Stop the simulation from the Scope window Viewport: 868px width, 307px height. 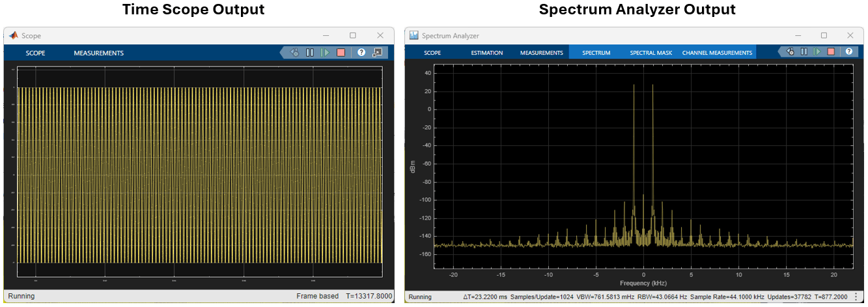341,52
